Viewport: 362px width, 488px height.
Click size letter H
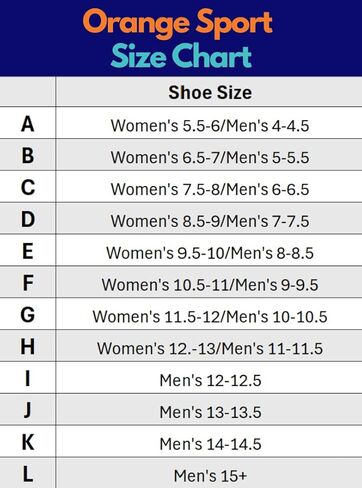pyautogui.click(x=28, y=347)
